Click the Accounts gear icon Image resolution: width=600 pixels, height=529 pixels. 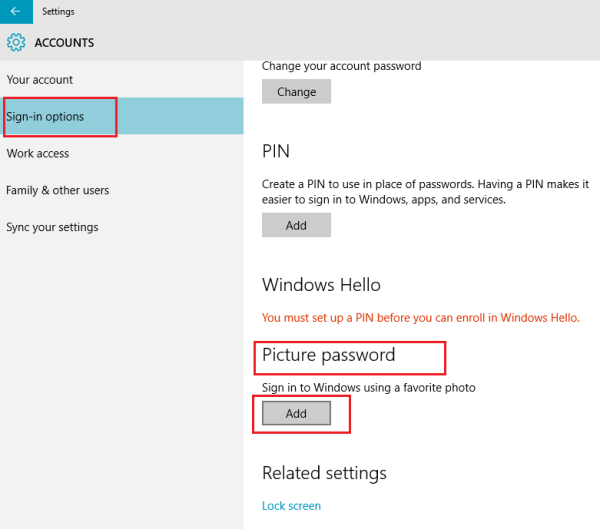click(x=16, y=43)
